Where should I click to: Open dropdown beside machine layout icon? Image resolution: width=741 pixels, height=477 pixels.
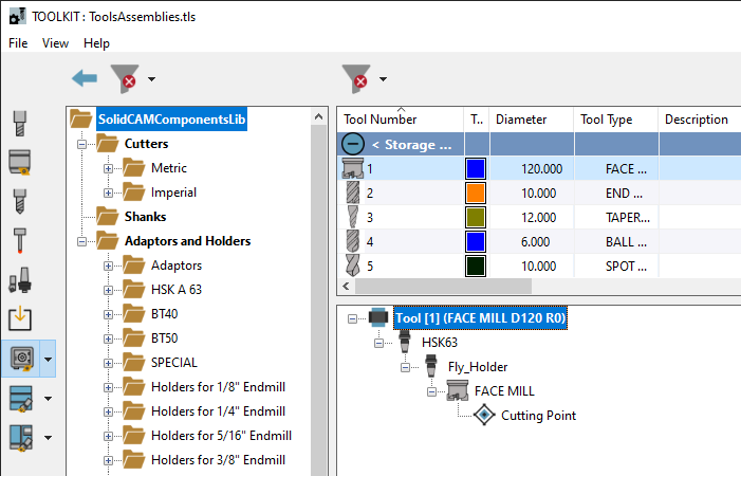(48, 438)
